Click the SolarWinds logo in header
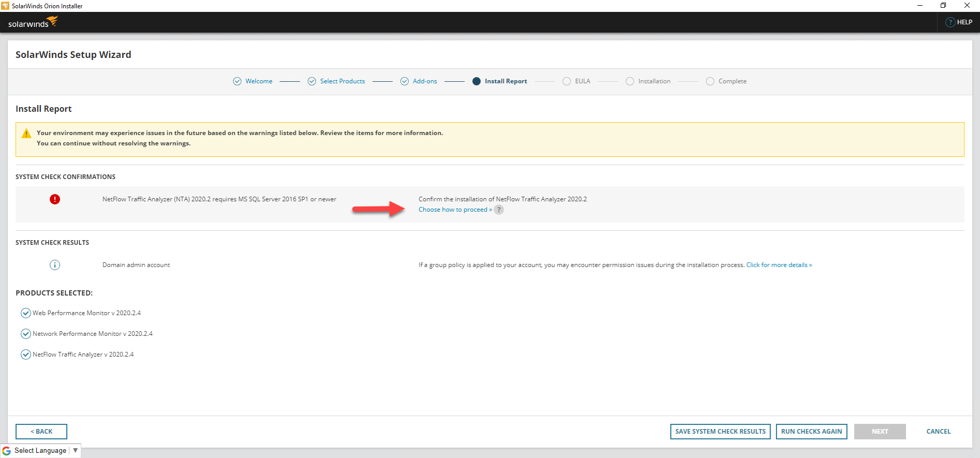Screen dimensions: 980x458 [33, 22]
